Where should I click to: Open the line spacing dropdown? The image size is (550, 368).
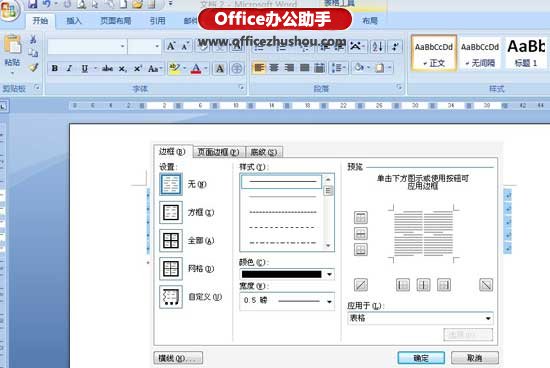pos(339,67)
